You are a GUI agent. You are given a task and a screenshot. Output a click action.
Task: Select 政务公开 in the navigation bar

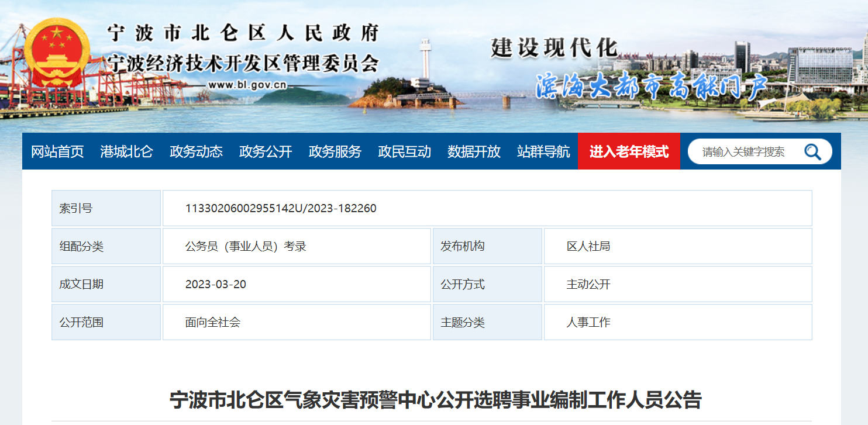[x=266, y=152]
